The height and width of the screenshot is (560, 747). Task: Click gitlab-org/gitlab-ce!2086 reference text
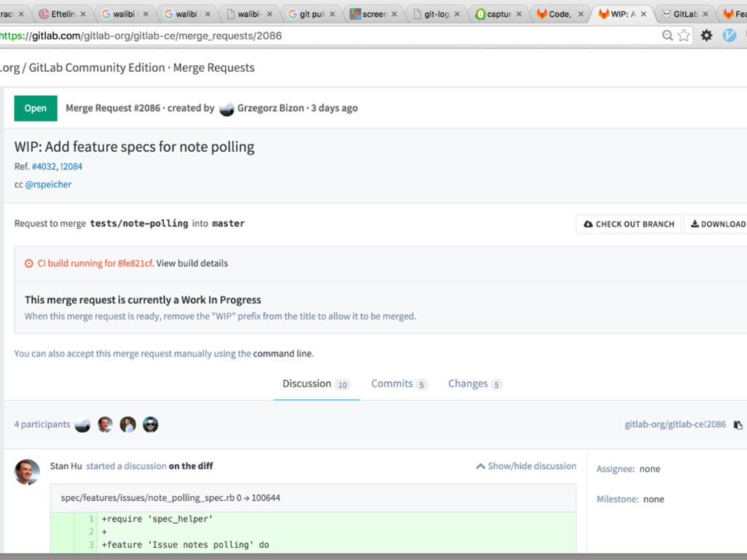point(675,424)
